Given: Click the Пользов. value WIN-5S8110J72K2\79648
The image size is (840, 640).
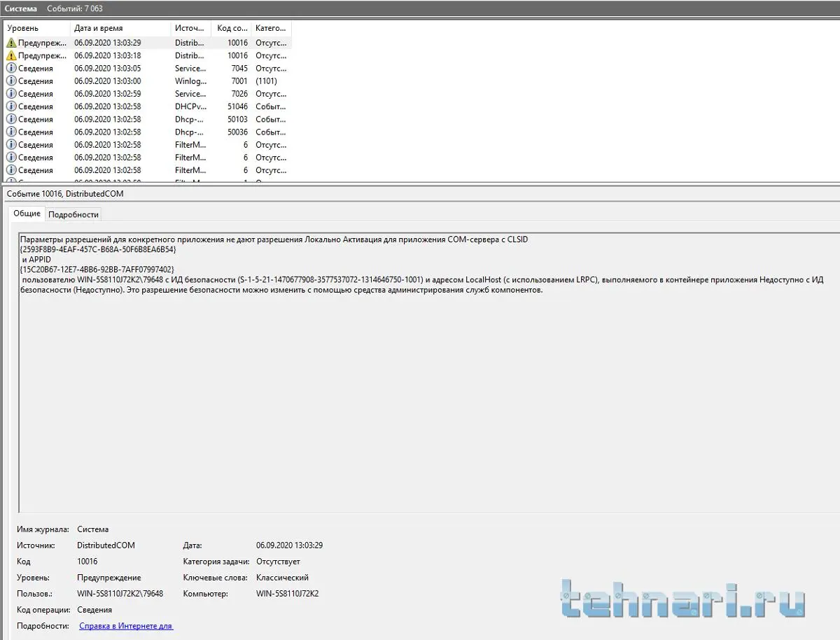Looking at the screenshot, I should (120, 594).
